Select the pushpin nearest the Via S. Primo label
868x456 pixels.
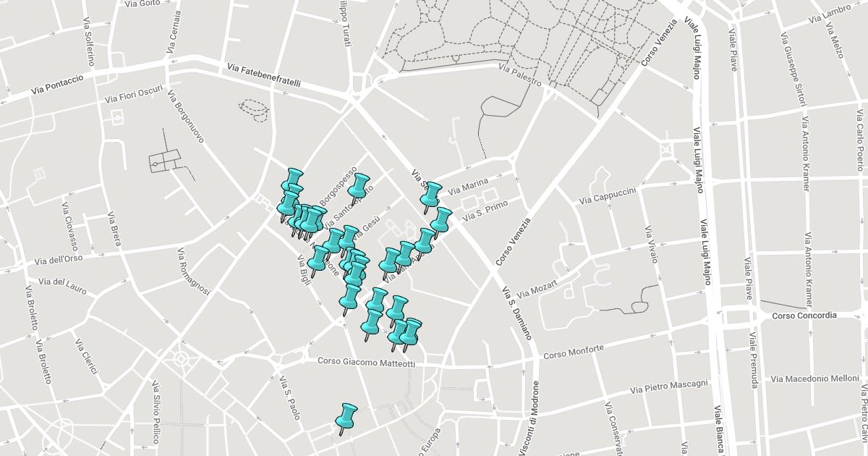pos(441,220)
